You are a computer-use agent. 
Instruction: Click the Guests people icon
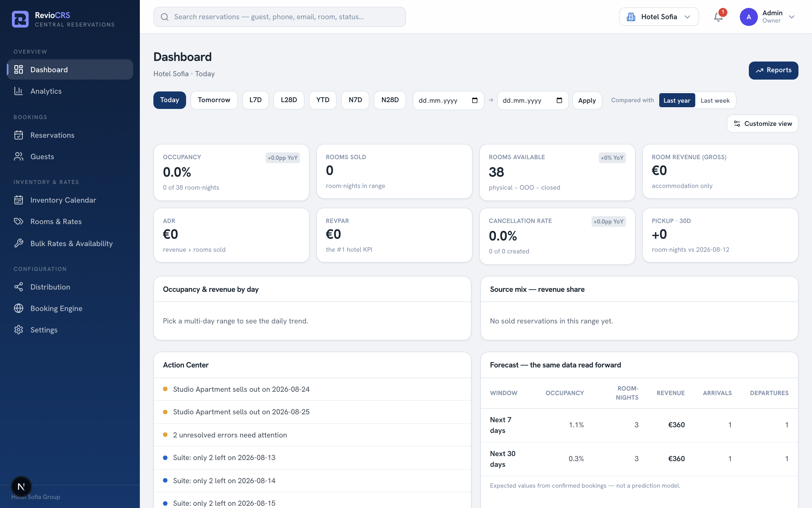tap(18, 157)
